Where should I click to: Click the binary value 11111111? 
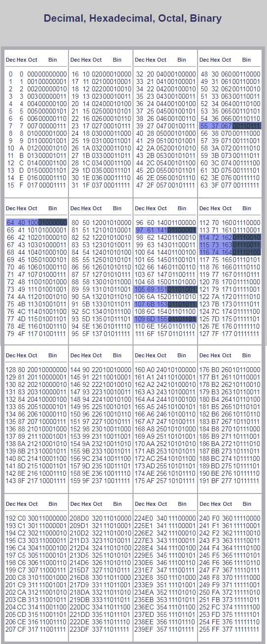[x=246, y=629]
